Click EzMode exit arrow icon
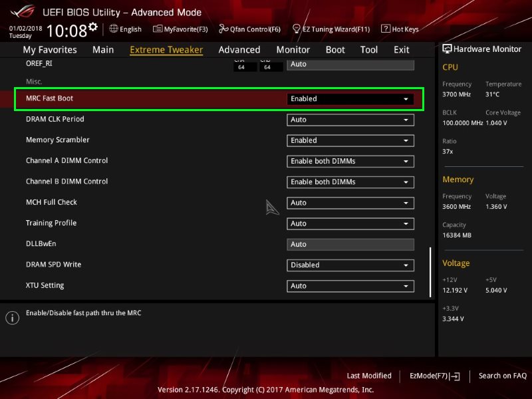Viewport: 532px width, 399px height. click(x=455, y=376)
